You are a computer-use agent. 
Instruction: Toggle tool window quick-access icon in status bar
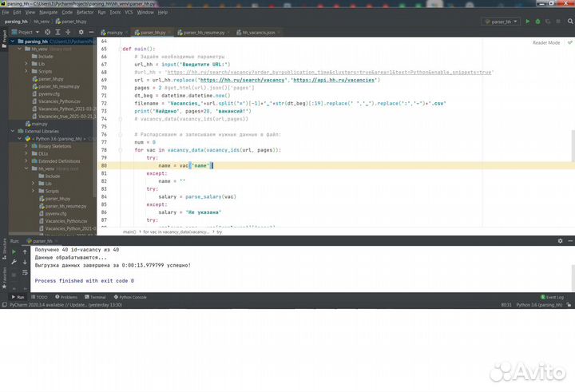(x=4, y=305)
